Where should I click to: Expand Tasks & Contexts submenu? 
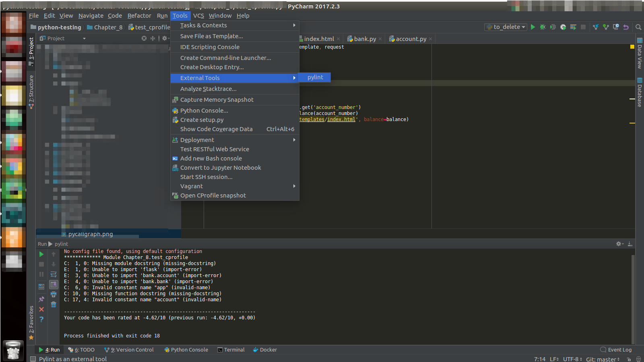pos(235,25)
